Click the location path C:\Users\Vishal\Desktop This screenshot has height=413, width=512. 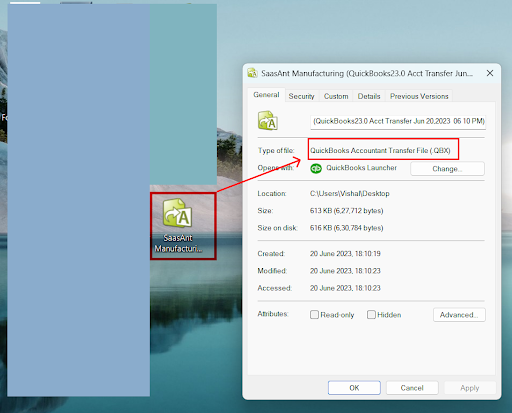[350, 193]
